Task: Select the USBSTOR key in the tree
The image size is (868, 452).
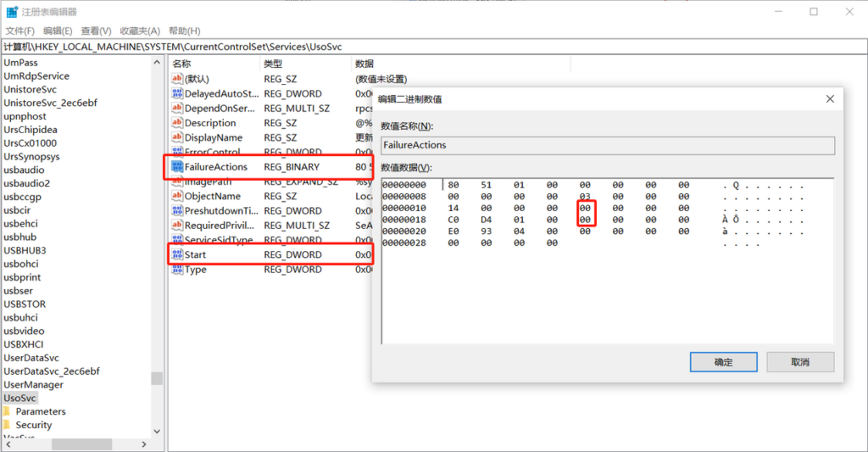Action: point(25,304)
